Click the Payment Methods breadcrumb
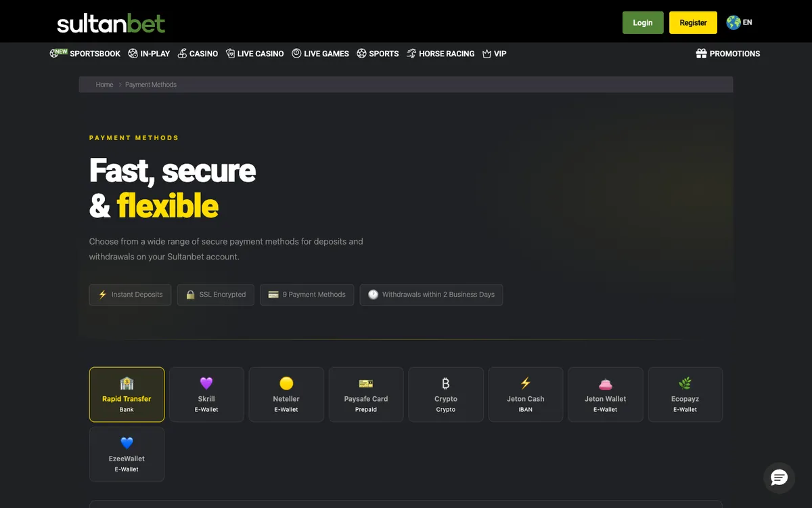 151,85
